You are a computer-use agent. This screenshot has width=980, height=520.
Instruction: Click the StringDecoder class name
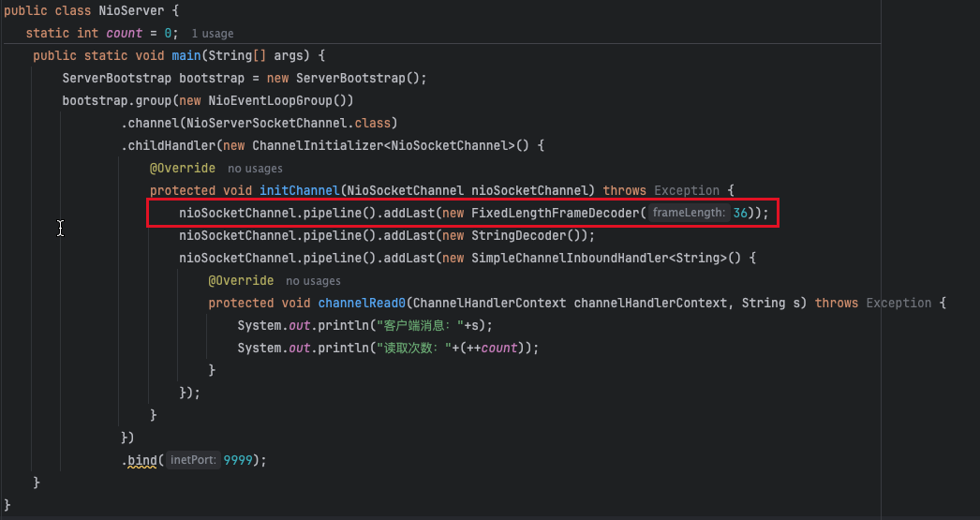pos(518,235)
